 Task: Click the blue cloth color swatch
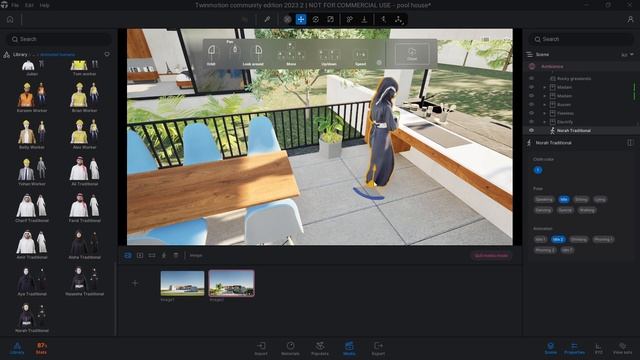coord(538,170)
